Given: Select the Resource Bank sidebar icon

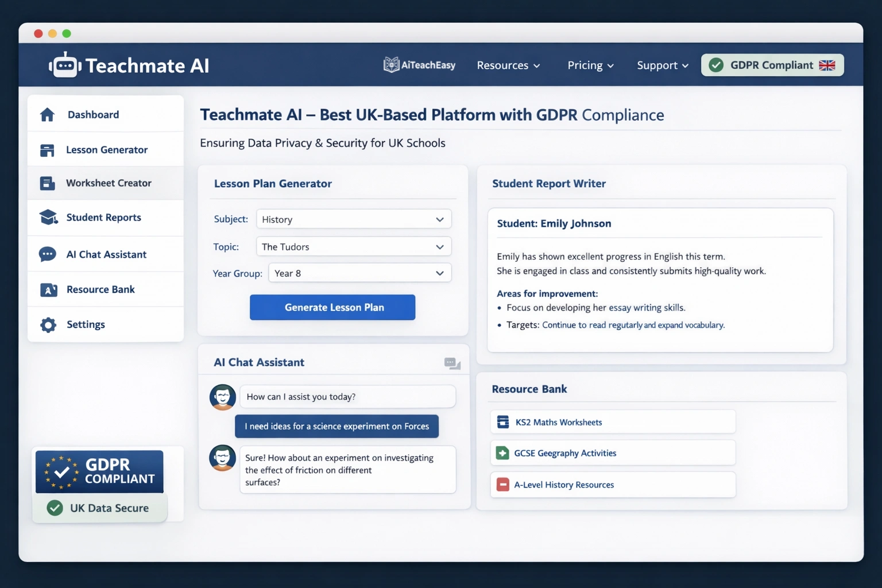Looking at the screenshot, I should tap(48, 289).
